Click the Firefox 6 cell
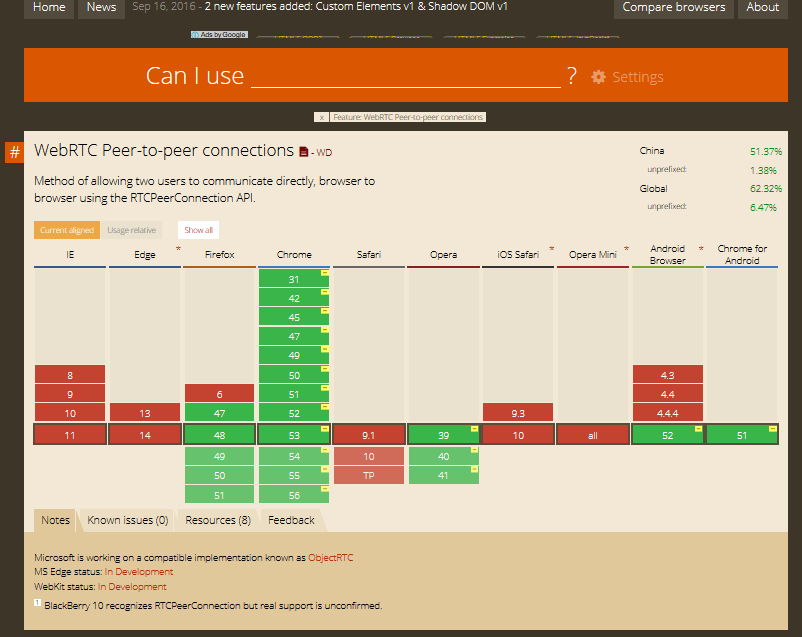 (219, 393)
